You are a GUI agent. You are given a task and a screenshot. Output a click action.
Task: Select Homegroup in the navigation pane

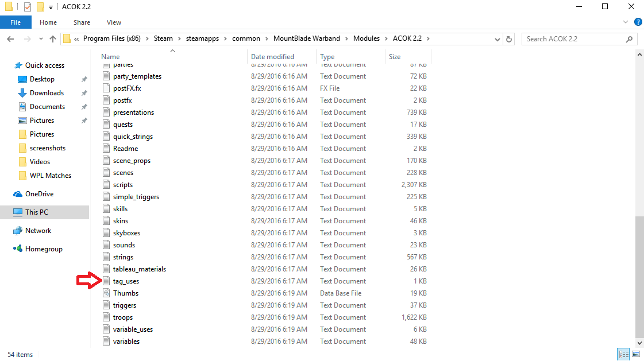[x=44, y=249]
